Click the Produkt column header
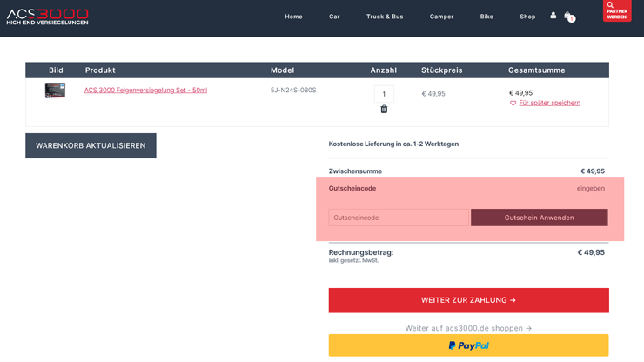 tap(100, 70)
